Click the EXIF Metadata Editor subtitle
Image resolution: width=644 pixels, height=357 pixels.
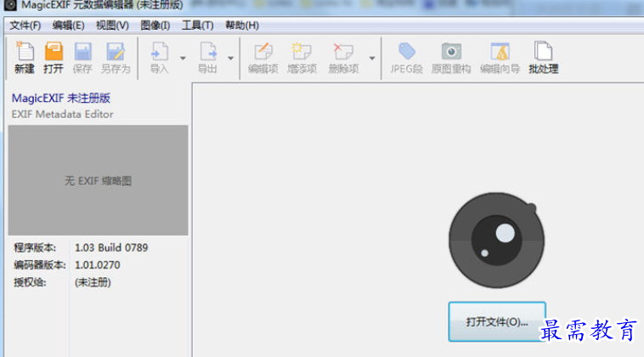point(62,114)
